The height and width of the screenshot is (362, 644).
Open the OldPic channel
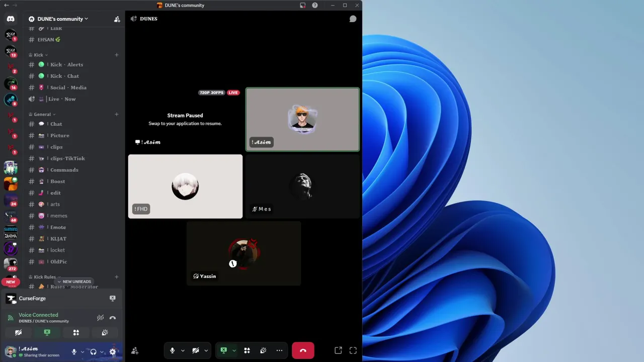tap(74, 261)
